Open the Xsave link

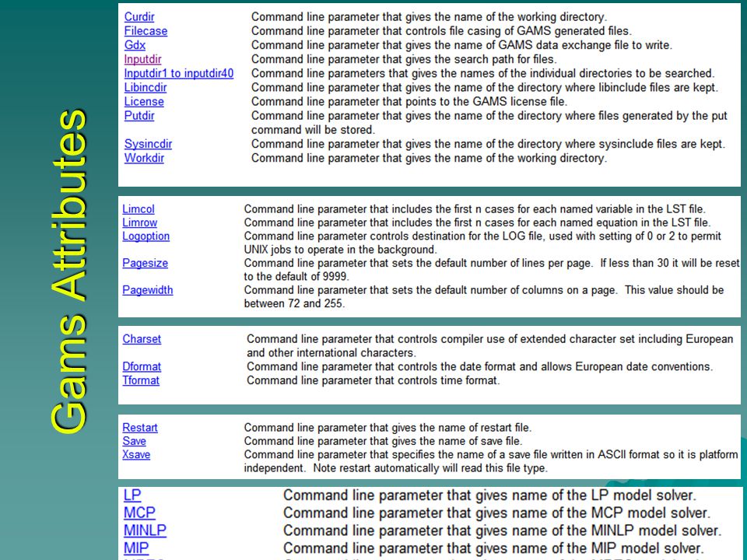coord(136,454)
